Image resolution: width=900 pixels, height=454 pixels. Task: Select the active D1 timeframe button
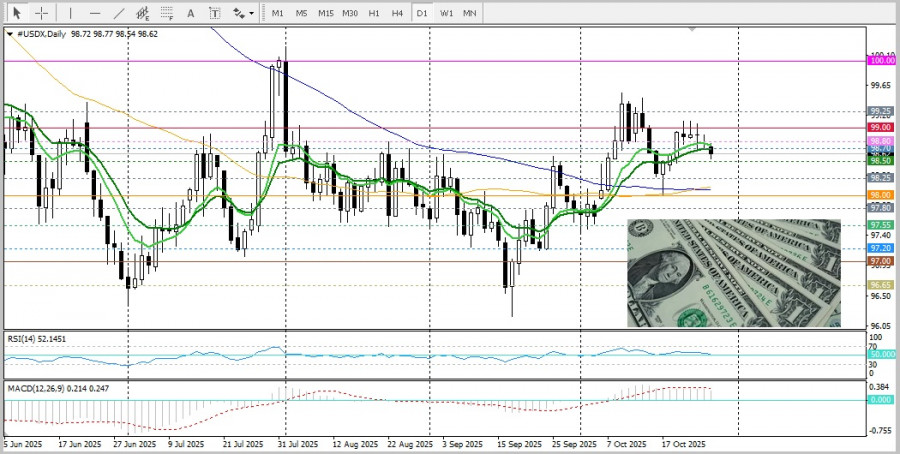(x=422, y=13)
